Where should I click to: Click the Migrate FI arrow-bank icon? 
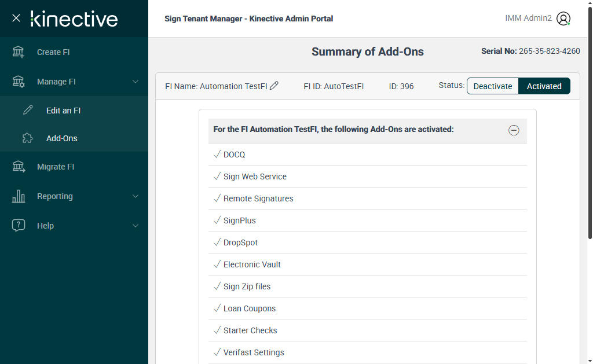[x=19, y=167]
